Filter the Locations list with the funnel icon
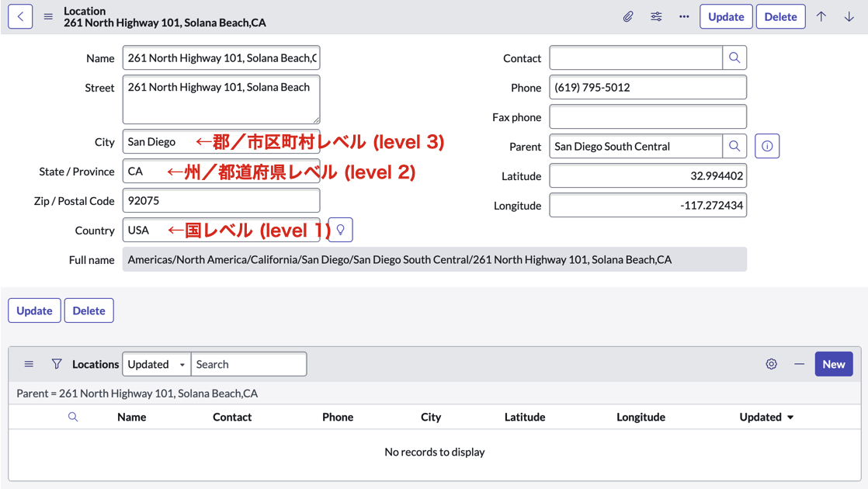The width and height of the screenshot is (868, 489). click(x=57, y=363)
